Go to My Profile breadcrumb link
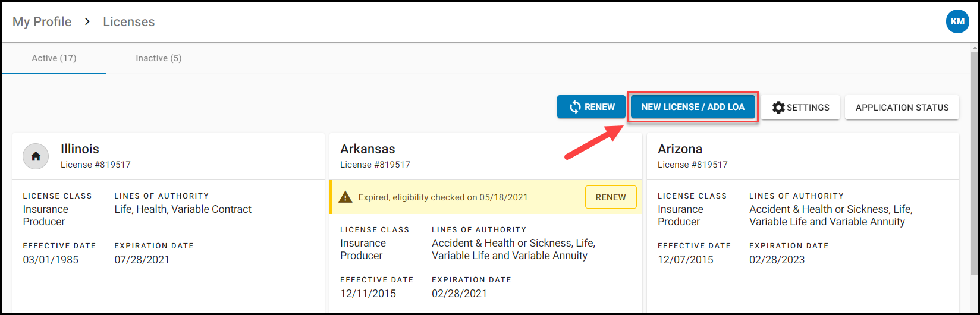Image resolution: width=980 pixels, height=315 pixels. pos(42,22)
